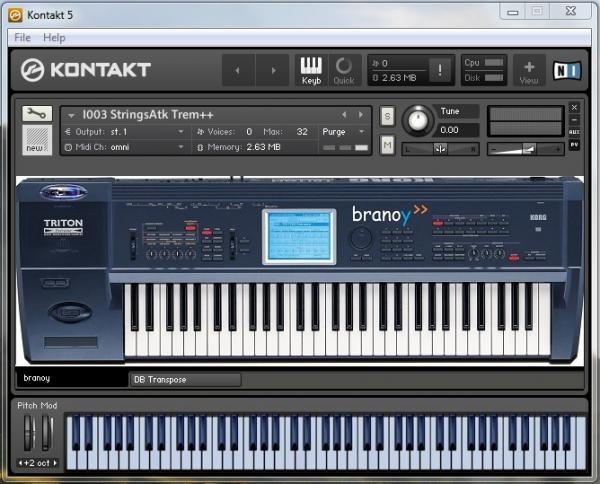600x484 pixels.
Task: Adjust the pan L-R slider
Action: tap(440, 149)
